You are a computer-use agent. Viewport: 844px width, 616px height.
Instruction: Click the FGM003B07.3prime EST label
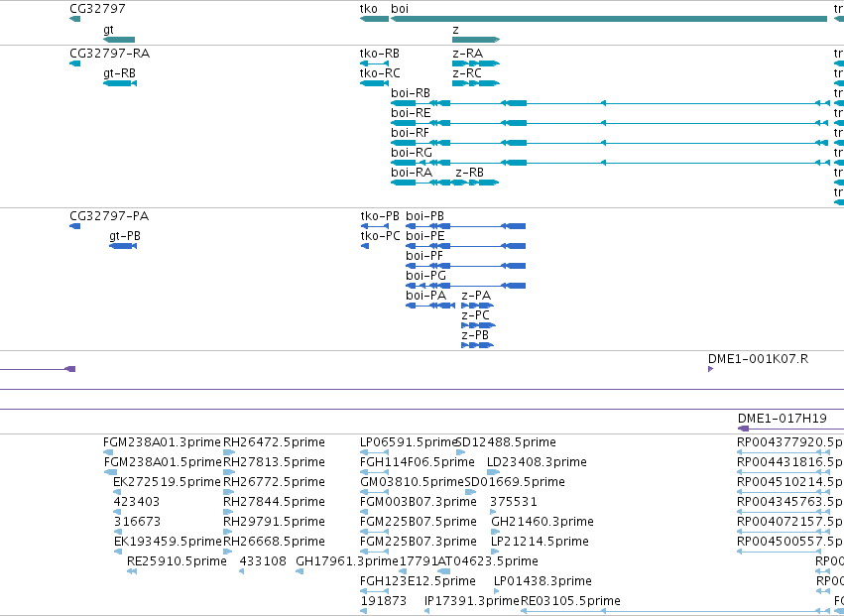tap(419, 502)
